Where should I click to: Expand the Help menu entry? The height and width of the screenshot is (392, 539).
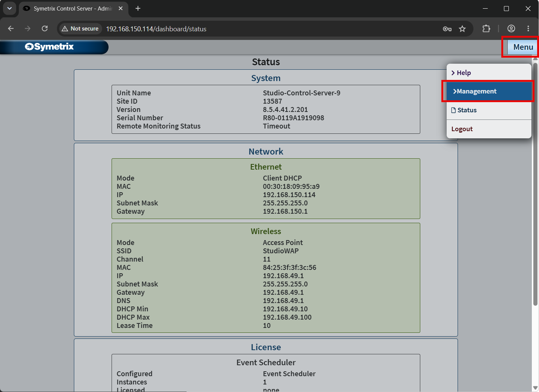(489, 73)
